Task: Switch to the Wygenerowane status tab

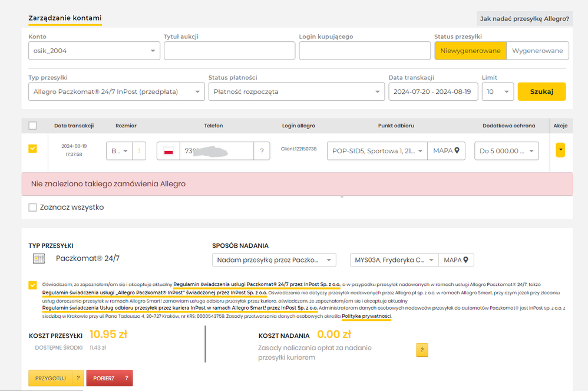Action: (537, 51)
